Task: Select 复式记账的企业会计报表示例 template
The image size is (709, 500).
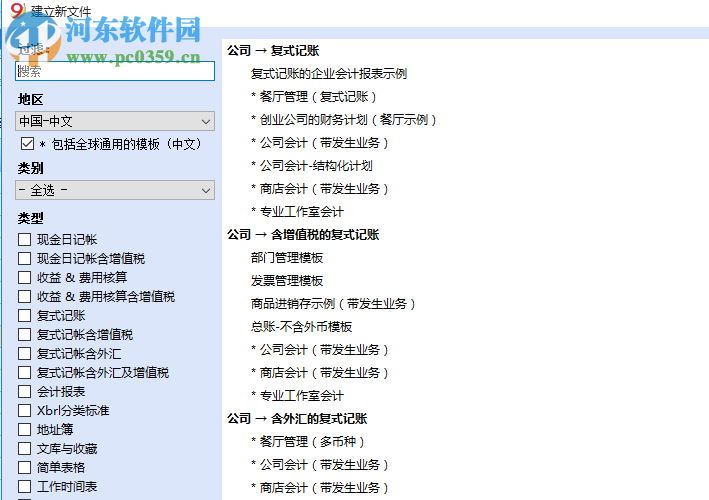Action: [x=329, y=74]
